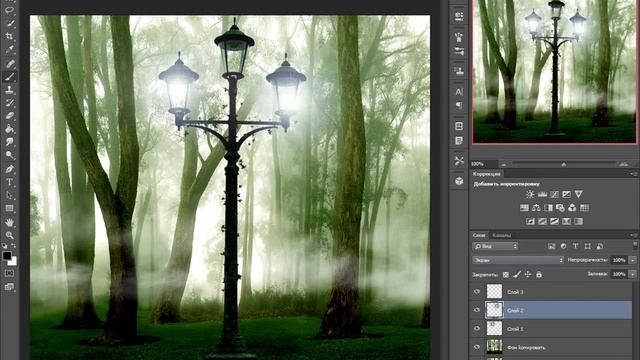Screen dimensions: 640x360
Task: Open Paragraph panel icon
Action: (459, 106)
